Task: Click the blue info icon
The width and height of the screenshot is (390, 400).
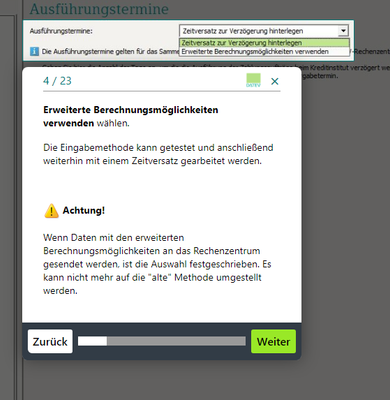Action: point(34,51)
